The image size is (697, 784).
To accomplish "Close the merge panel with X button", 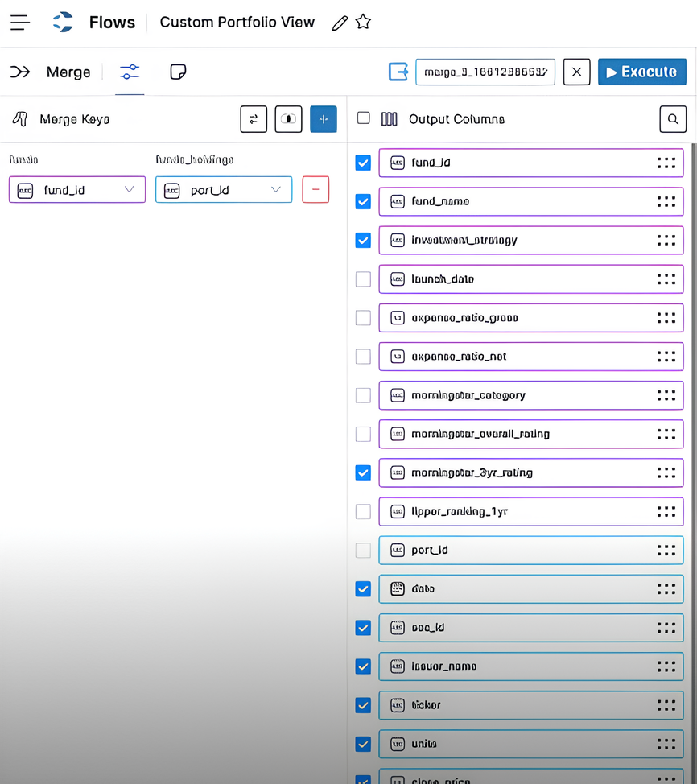I will coord(576,72).
